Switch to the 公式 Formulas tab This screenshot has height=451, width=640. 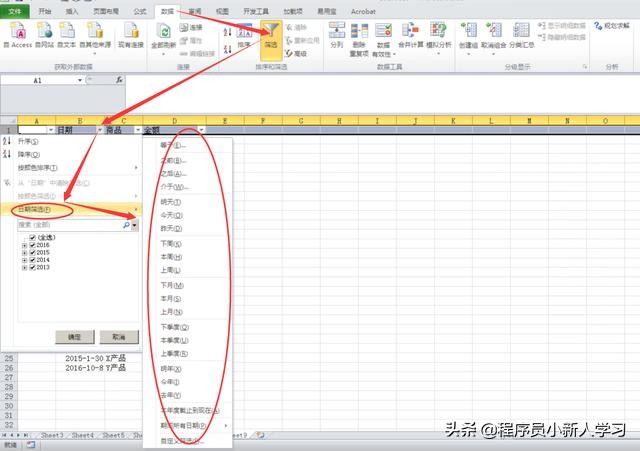click(140, 11)
